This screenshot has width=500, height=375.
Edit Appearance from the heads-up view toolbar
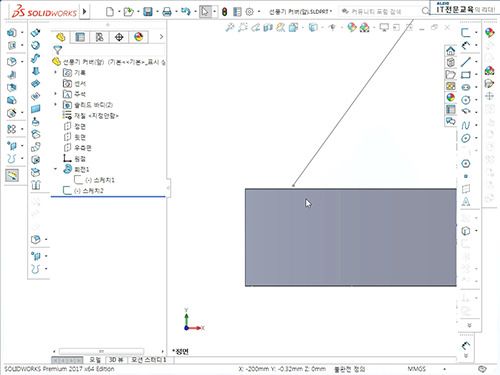pyautogui.click(x=351, y=27)
